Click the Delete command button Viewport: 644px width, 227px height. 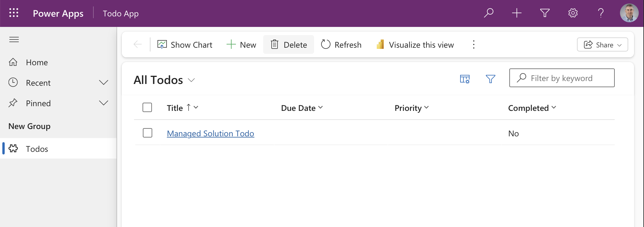(289, 44)
